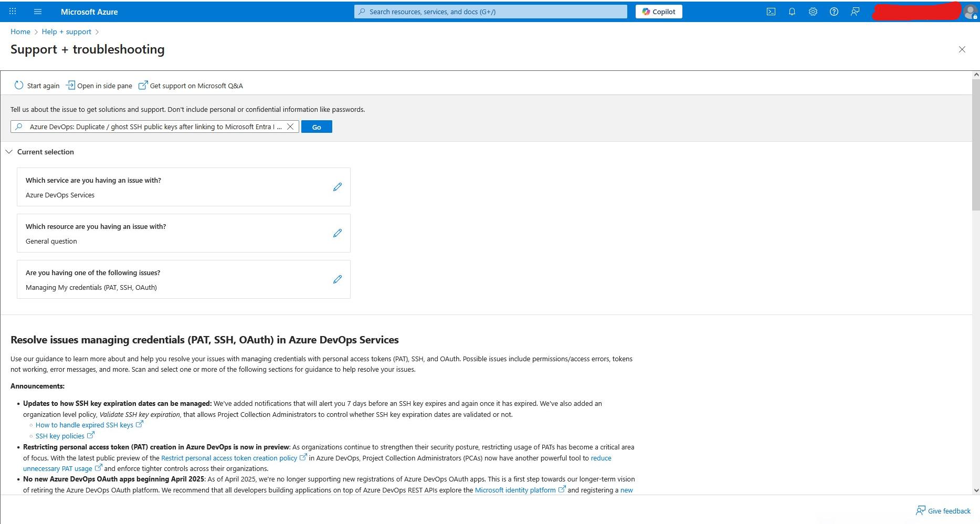Select the General question selection text

click(x=51, y=241)
